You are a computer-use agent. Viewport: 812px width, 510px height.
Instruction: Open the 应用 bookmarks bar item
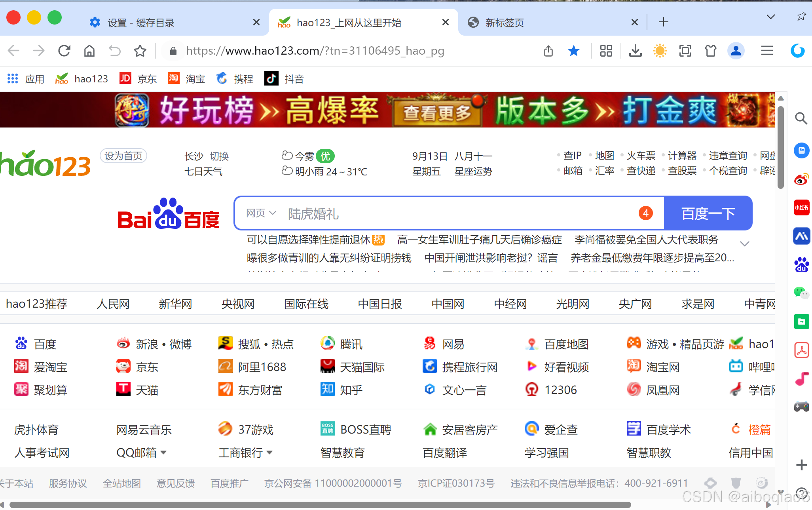(x=26, y=79)
